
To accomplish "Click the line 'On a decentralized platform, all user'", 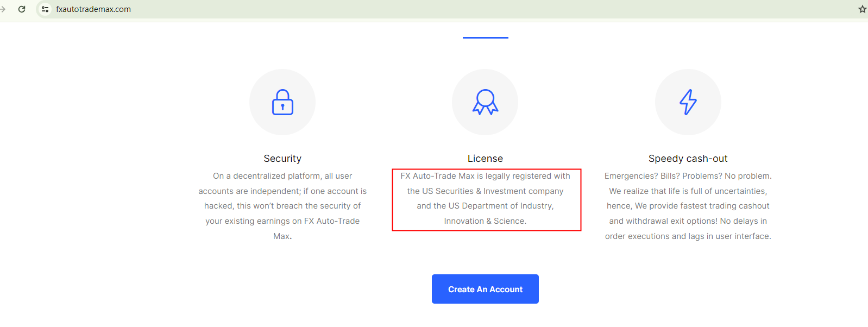I will coord(282,176).
